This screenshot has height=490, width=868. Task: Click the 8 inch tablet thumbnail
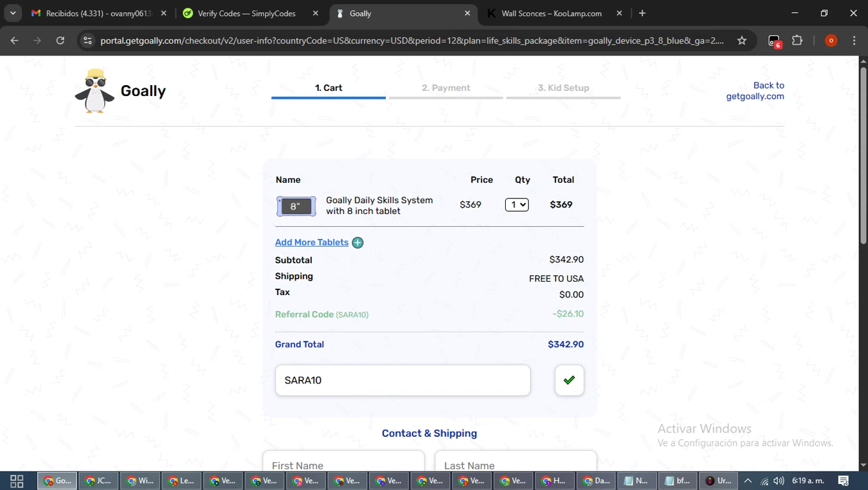tap(296, 207)
